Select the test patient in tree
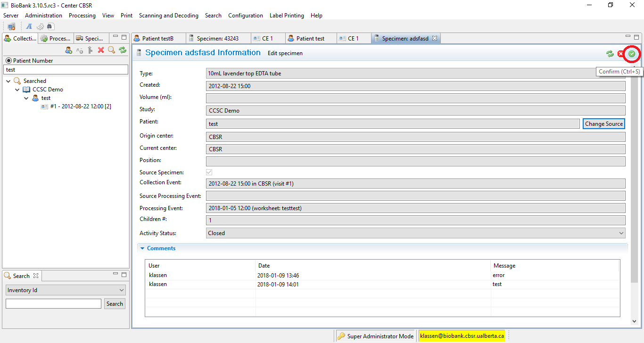The width and height of the screenshot is (644, 343). tap(41, 98)
